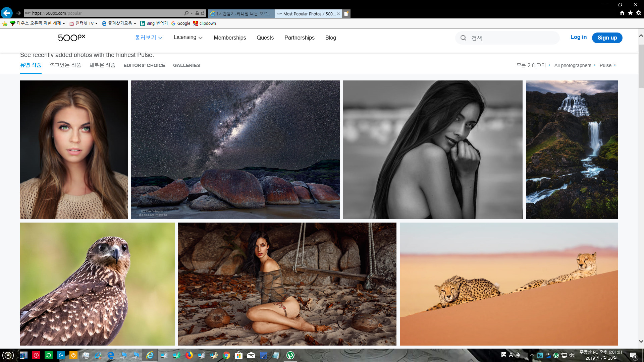644x362 pixels.
Task: Open the Memberships link
Action: [230, 38]
